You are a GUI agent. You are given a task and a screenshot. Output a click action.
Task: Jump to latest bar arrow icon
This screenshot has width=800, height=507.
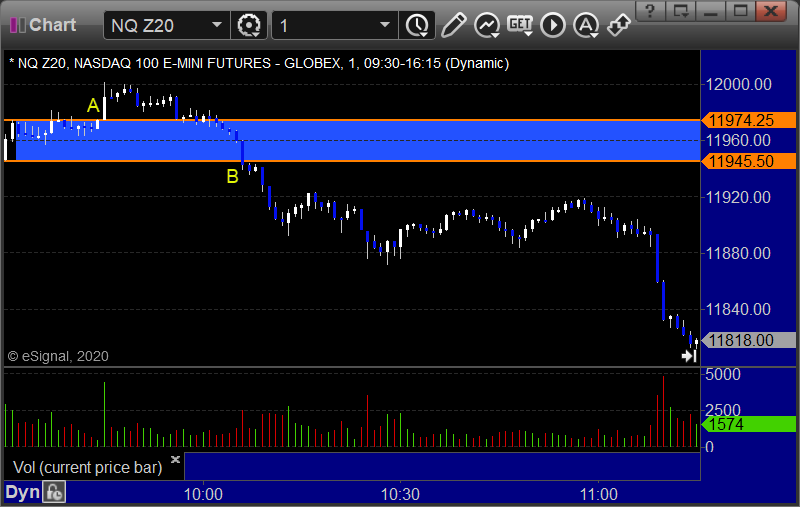pos(689,356)
